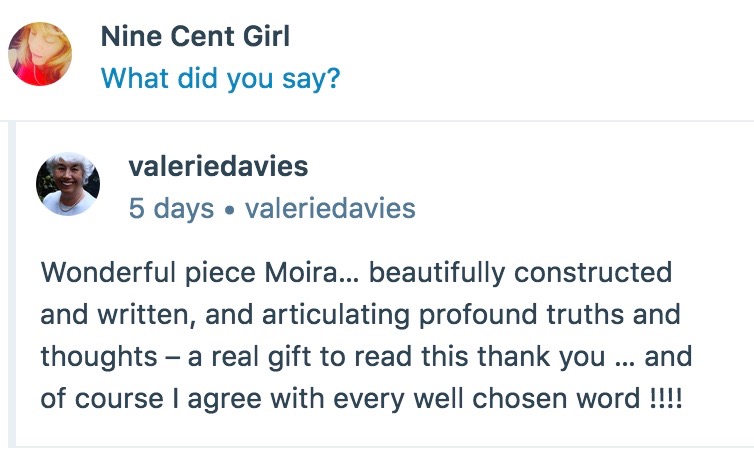Click the divider line below the post header
Screen dimensions: 754x451
377,122
